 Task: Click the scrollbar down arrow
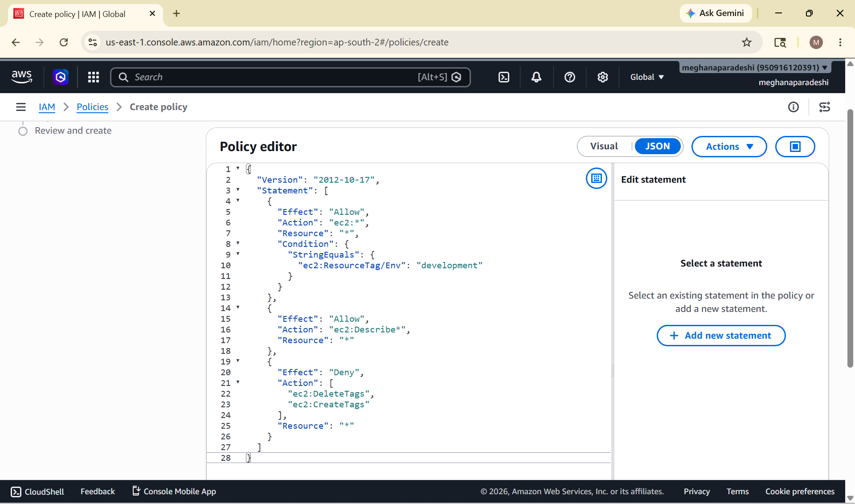(850, 498)
